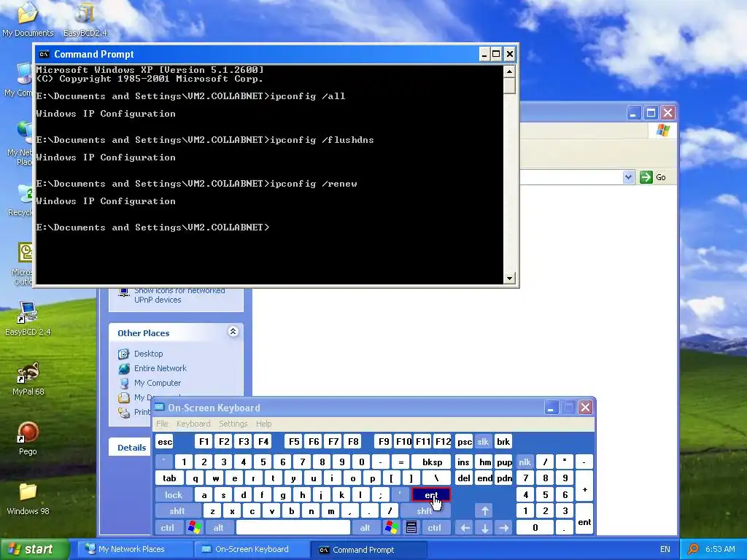
Task: Open the Keyboard menu in On-Screen Keyboard
Action: [193, 424]
